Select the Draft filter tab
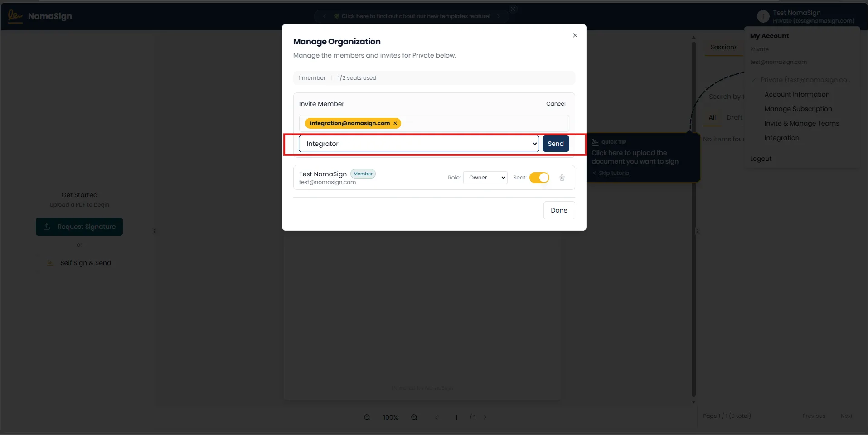 click(x=734, y=117)
